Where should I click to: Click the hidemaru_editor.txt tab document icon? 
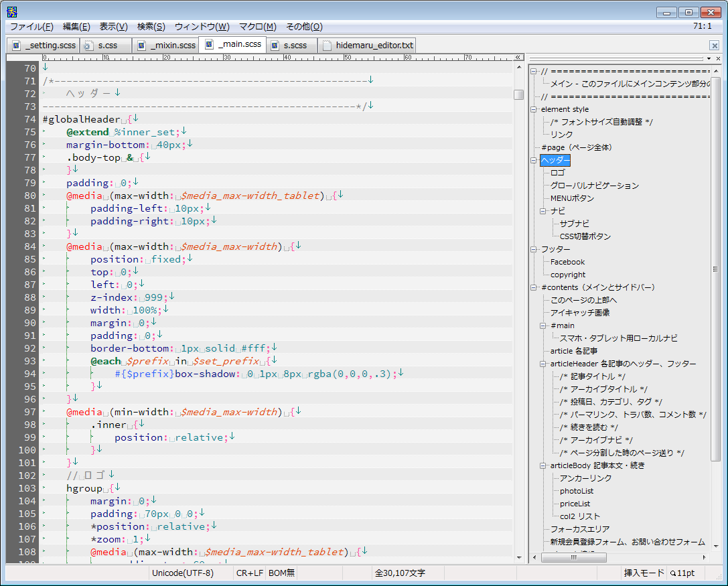(x=327, y=46)
